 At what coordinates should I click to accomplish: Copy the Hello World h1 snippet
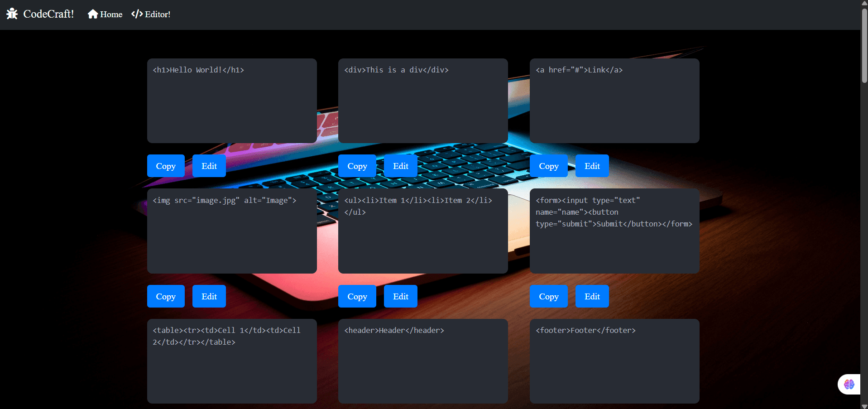pyautogui.click(x=166, y=166)
